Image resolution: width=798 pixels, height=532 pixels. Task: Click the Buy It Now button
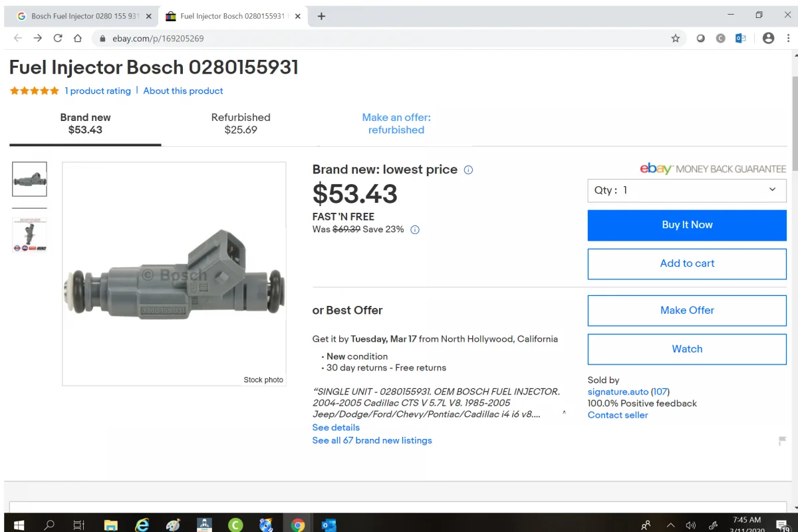click(x=687, y=225)
